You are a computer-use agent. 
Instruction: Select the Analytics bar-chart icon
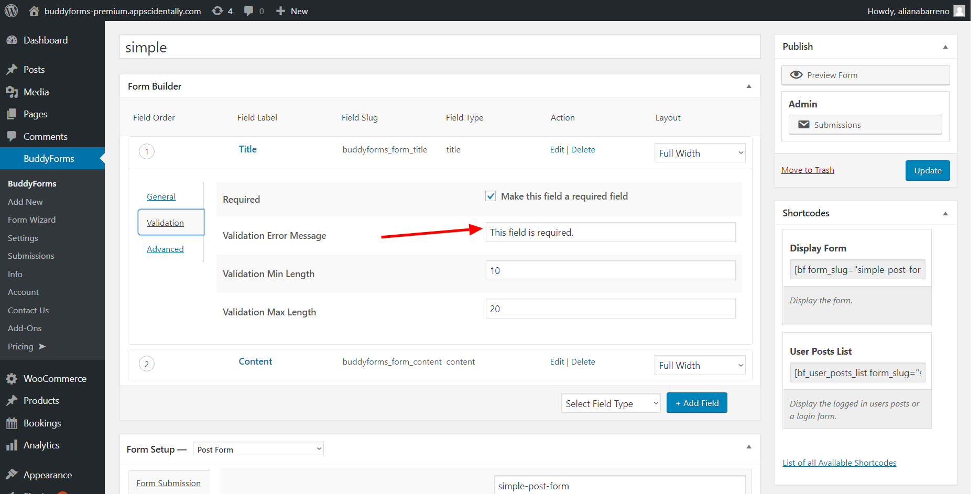(x=13, y=445)
